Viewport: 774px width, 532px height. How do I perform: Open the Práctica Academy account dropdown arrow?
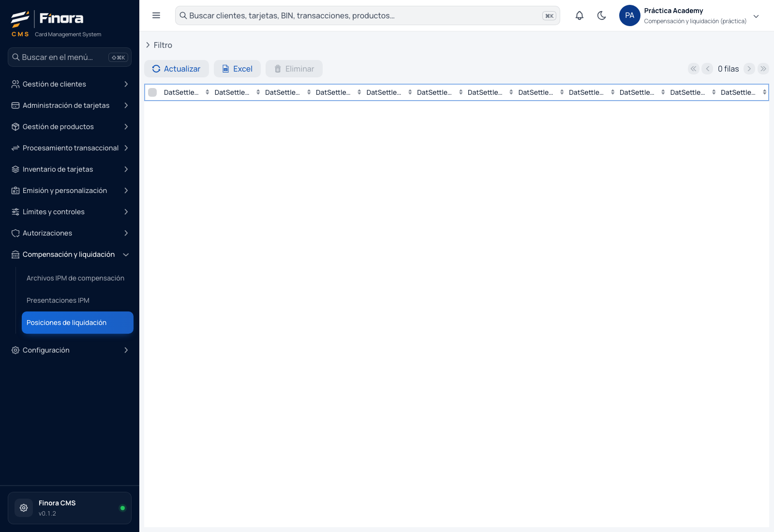(x=756, y=16)
